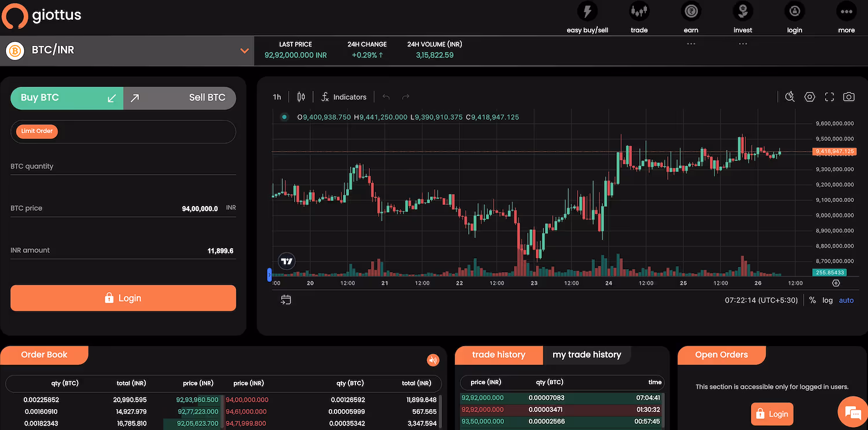Toggle the percent price scale
This screenshot has width=868, height=430.
[x=812, y=300]
